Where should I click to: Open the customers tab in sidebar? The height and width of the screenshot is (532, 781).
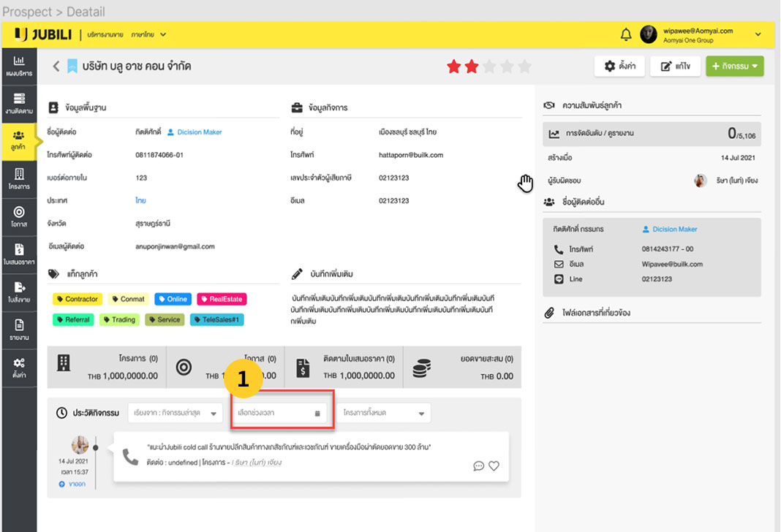tap(18, 140)
